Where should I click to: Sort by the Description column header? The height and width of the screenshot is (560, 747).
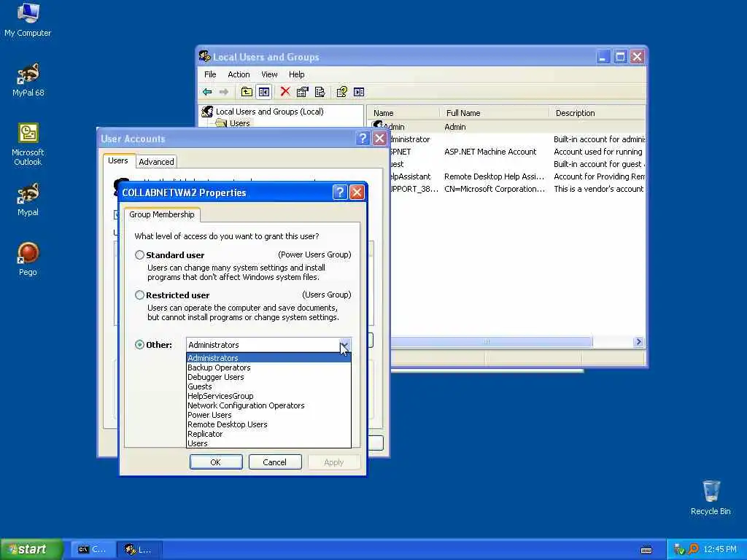[x=597, y=113]
